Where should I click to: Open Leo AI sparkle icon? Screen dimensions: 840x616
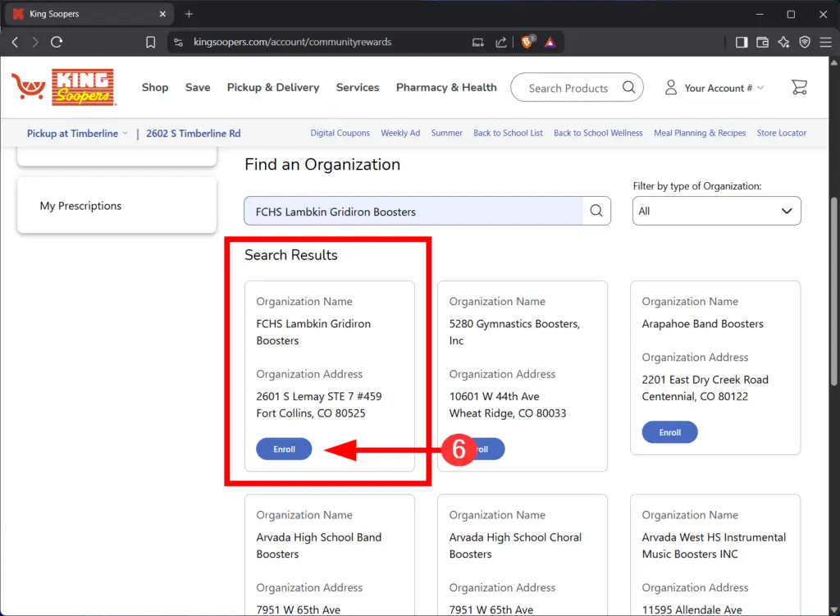(x=783, y=42)
